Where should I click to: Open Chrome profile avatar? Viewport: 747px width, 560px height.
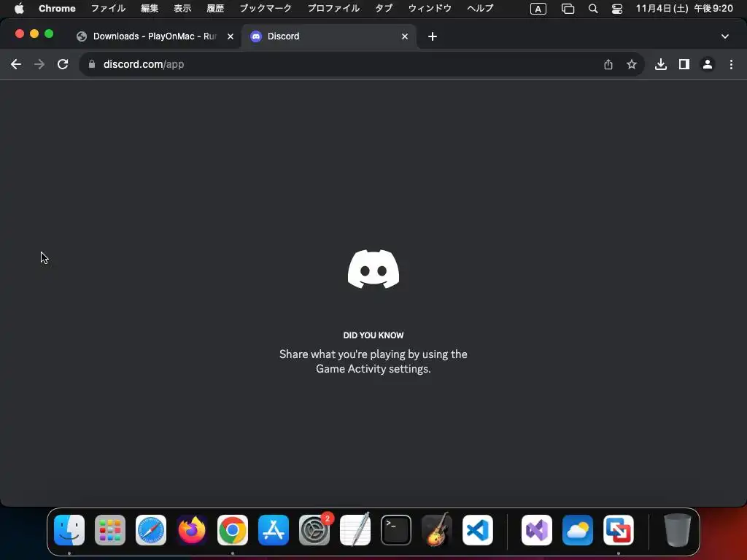(708, 64)
